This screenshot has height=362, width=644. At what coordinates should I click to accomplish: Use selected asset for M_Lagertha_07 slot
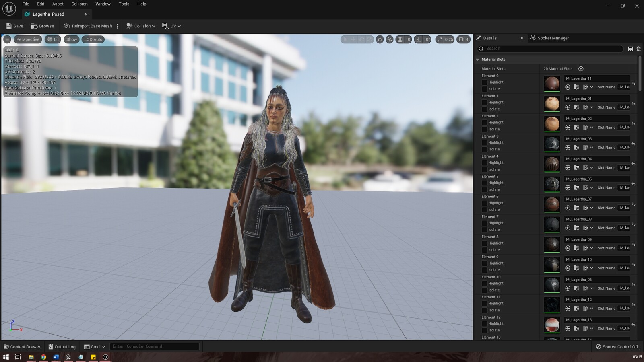(568, 208)
